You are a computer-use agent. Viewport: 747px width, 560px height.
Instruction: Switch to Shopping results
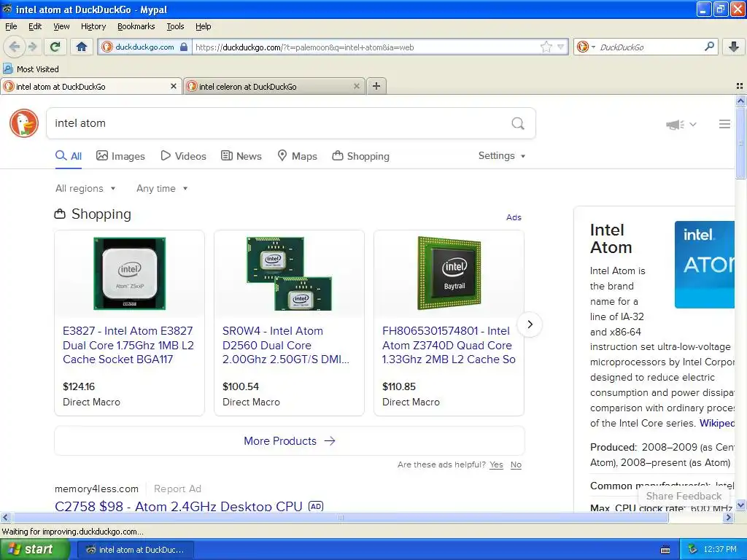click(x=360, y=156)
